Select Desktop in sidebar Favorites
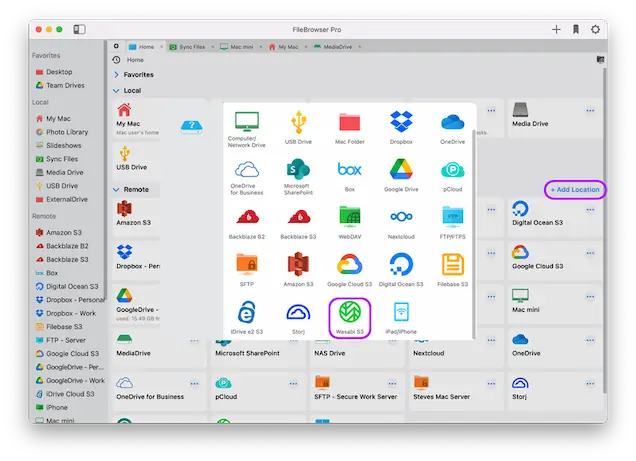The height and width of the screenshot is (461, 636). (x=54, y=72)
